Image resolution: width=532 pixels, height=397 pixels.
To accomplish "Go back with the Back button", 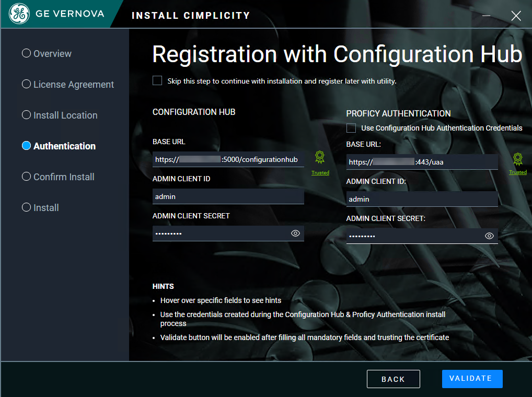I will point(393,379).
